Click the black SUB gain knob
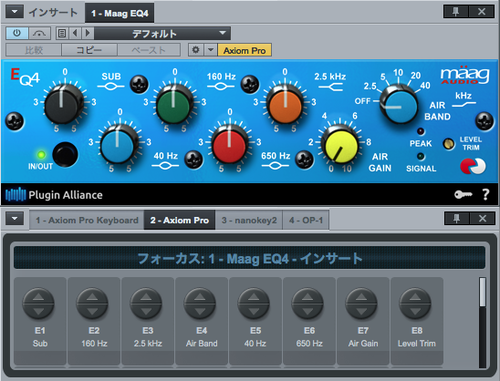The width and height of the screenshot is (500, 381). point(63,104)
